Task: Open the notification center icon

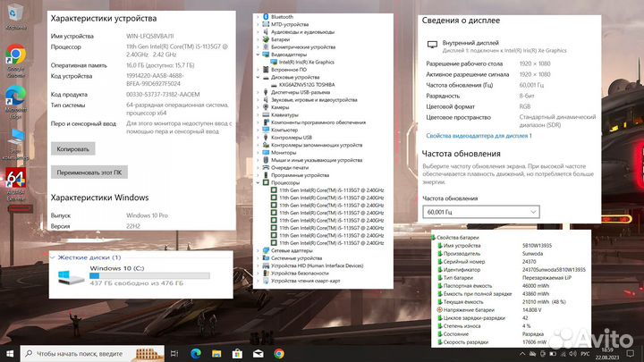Action: coord(631,353)
